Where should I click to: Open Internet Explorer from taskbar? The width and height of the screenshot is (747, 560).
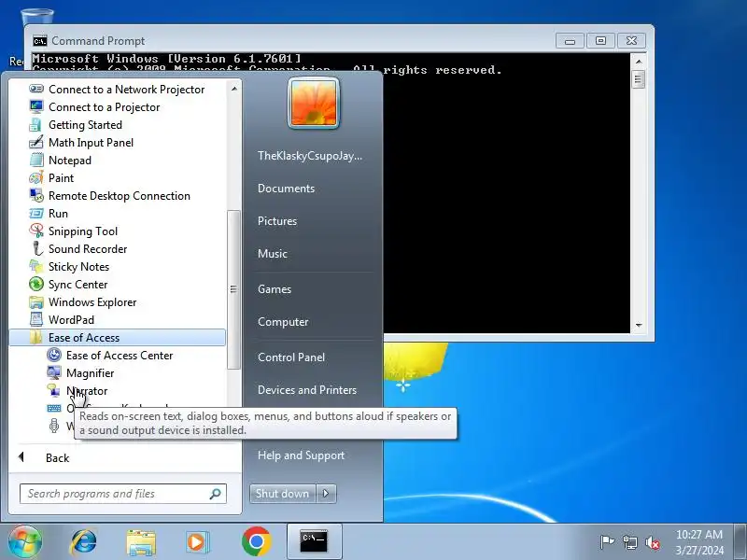click(83, 542)
